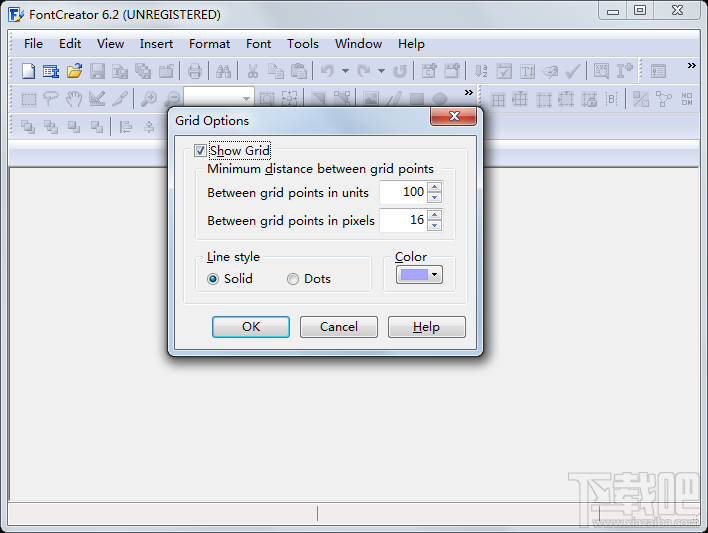The height and width of the screenshot is (533, 708).
Task: Confirm Grid Options with OK button
Action: click(251, 327)
